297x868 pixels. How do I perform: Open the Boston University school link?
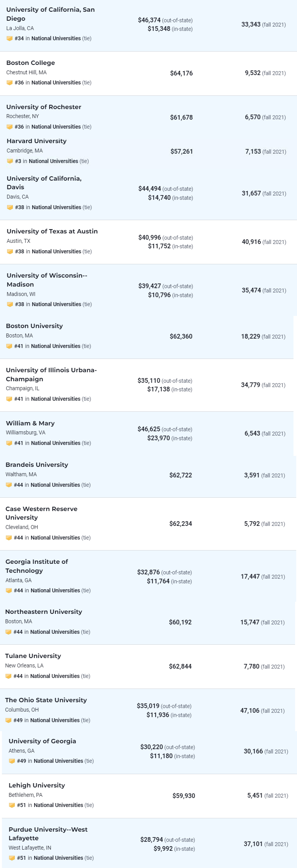point(34,326)
